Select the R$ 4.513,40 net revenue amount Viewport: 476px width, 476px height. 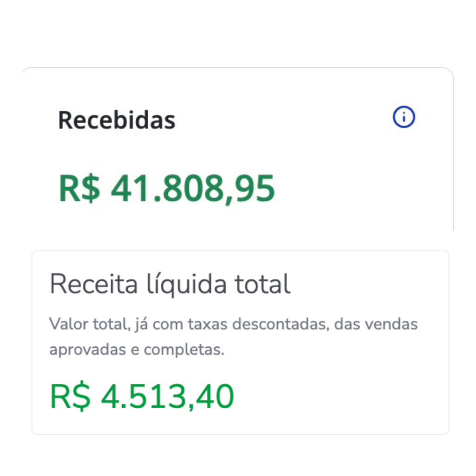click(x=142, y=397)
